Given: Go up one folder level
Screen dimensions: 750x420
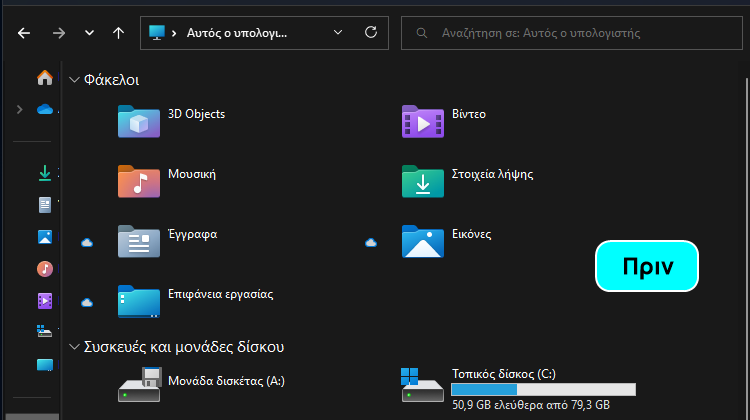Looking at the screenshot, I should [x=118, y=33].
